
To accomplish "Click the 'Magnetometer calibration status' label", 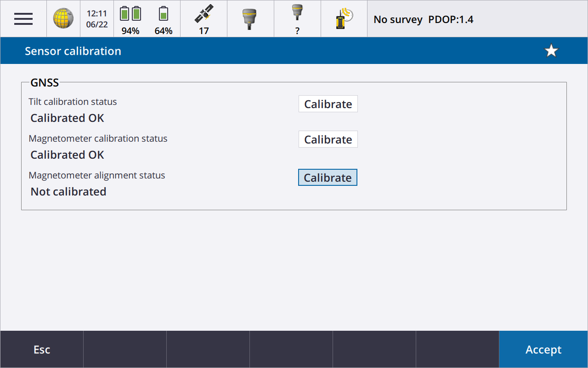I will (x=98, y=138).
